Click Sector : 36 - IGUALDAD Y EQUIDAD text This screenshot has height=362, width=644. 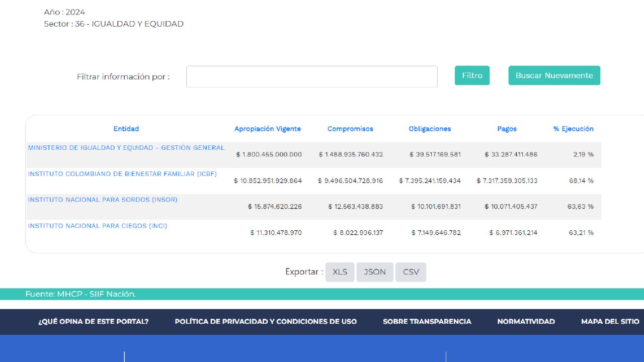click(114, 24)
